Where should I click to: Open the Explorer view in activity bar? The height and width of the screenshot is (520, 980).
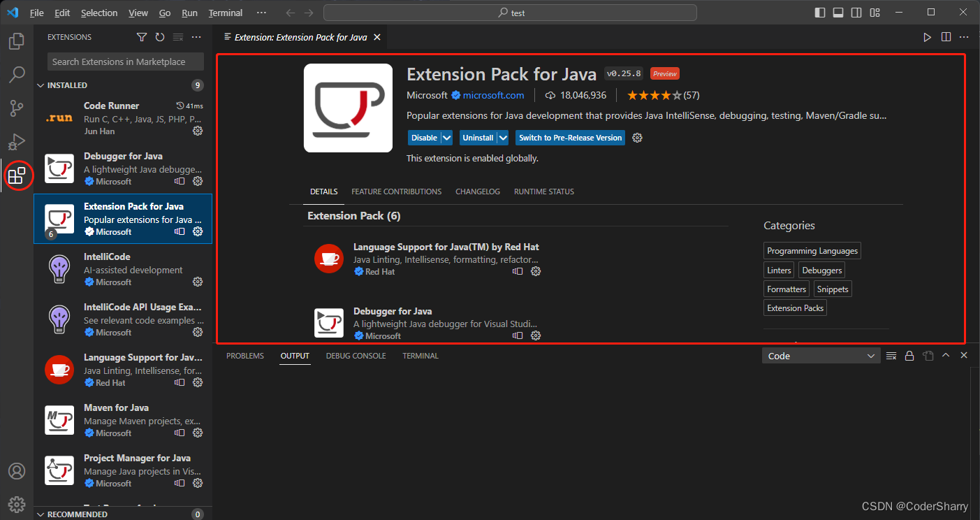pyautogui.click(x=17, y=41)
